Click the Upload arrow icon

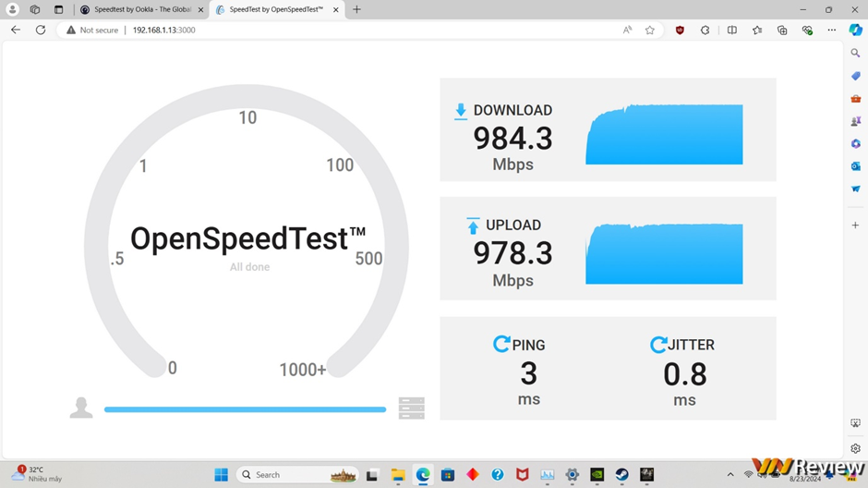click(473, 226)
